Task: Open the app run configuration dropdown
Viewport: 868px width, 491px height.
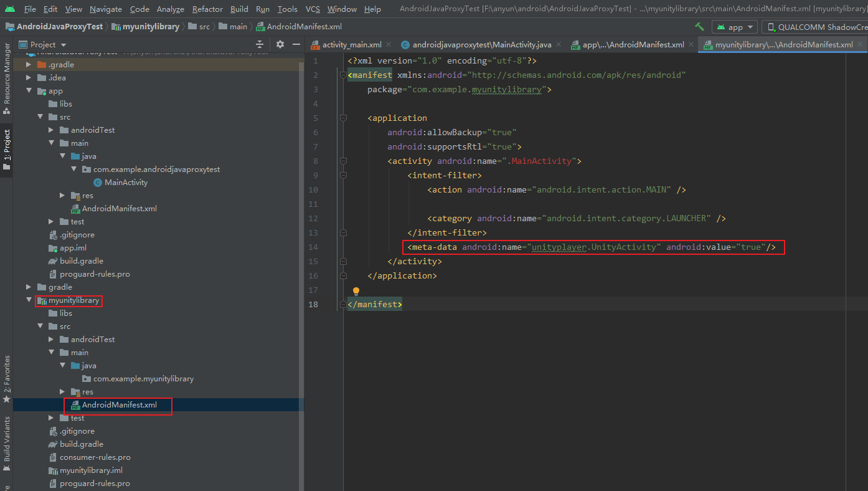Action: (x=735, y=27)
